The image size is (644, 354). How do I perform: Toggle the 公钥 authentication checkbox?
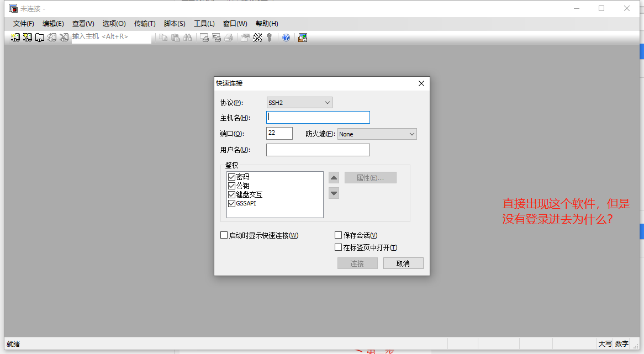tap(231, 186)
